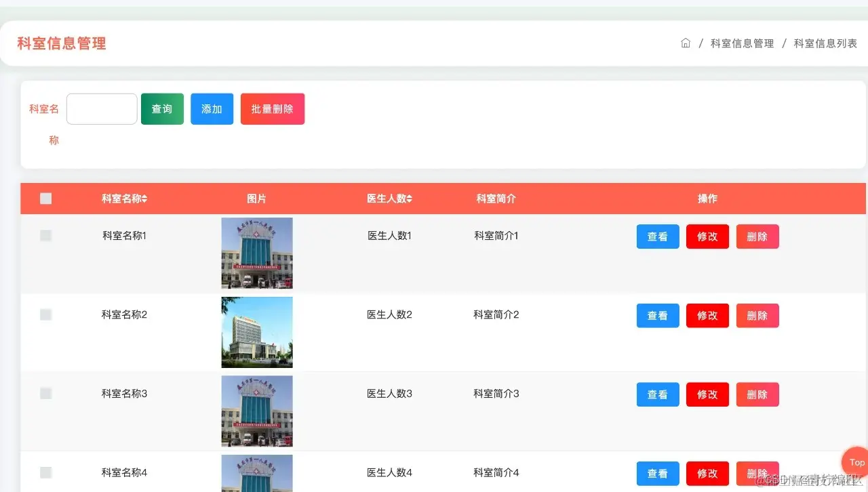Edit 科室名称1 using 修改
868x492 pixels.
tap(707, 237)
